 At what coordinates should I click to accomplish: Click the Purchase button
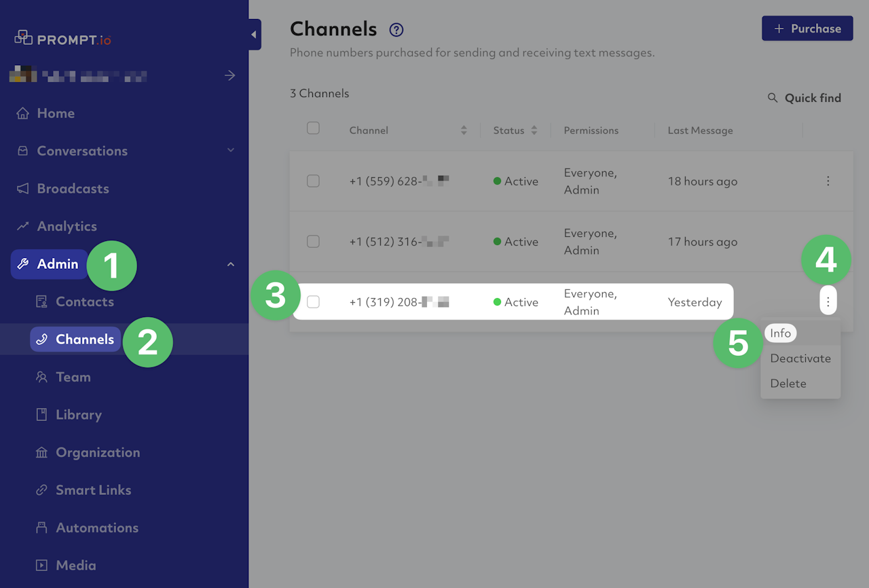coord(807,29)
